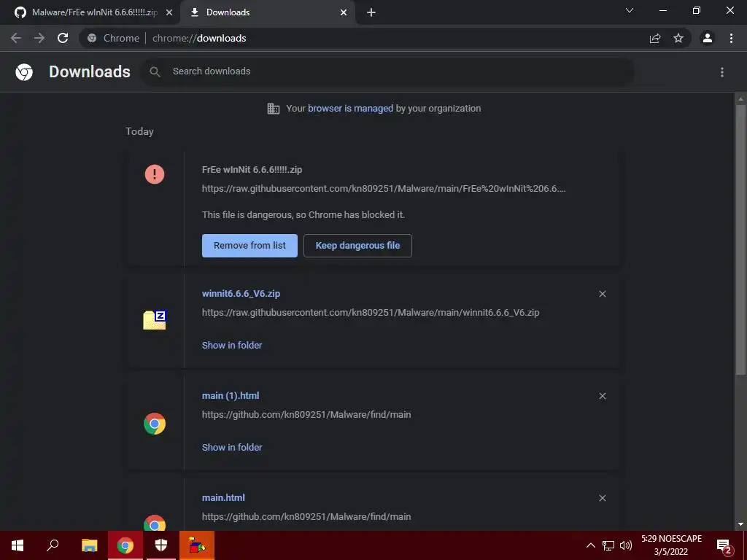Click the winnit zip file icon
Viewport: 747px width, 560px height.
tap(155, 320)
